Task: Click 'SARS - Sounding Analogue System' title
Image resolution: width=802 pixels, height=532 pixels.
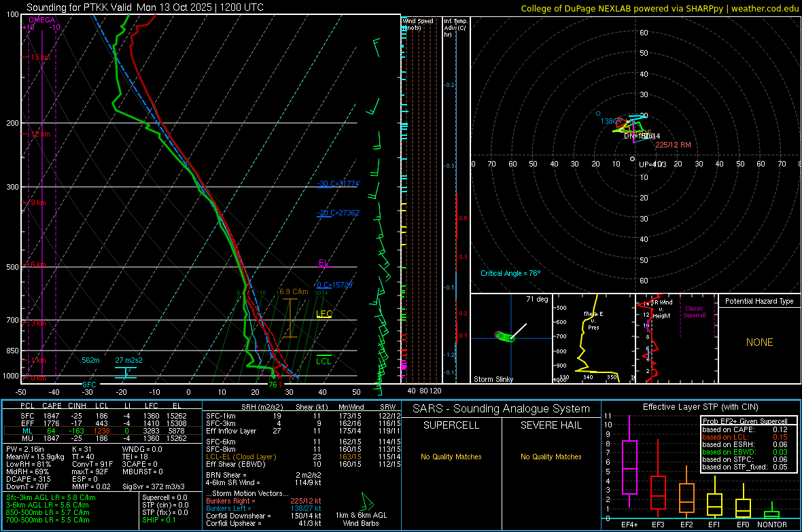Action: point(502,408)
